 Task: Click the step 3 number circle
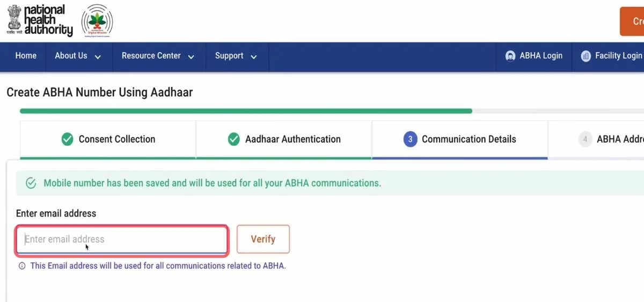click(410, 139)
